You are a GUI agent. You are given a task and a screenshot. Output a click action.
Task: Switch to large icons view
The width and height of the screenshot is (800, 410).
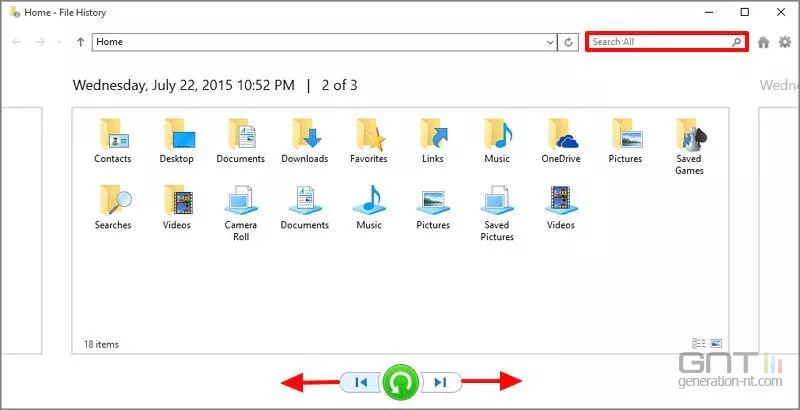point(716,343)
